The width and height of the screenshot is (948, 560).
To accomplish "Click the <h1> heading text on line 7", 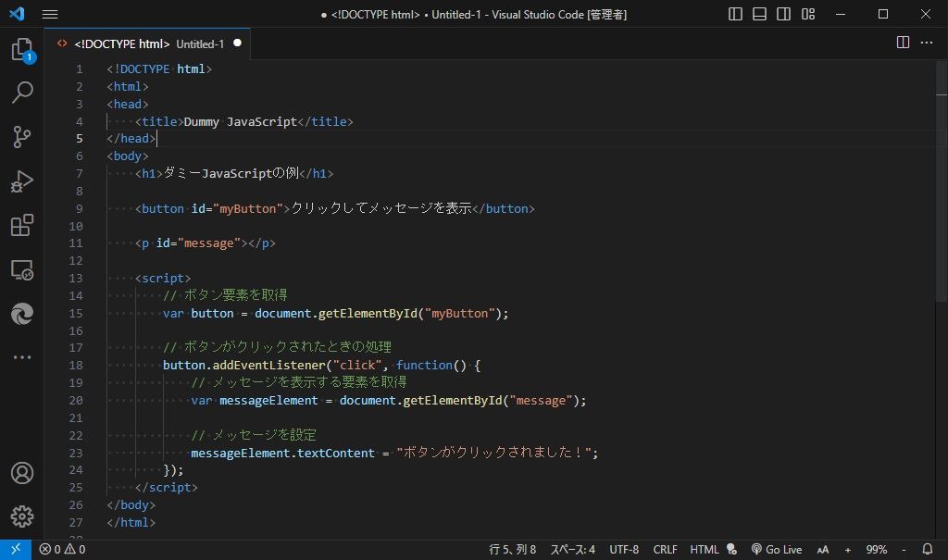I will [x=231, y=173].
